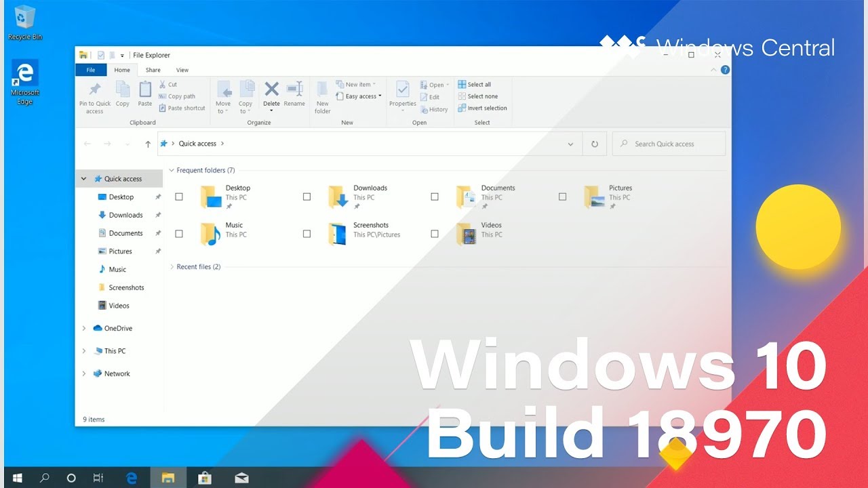Switch to the Home ribbon tab
The height and width of the screenshot is (488, 868).
(122, 70)
